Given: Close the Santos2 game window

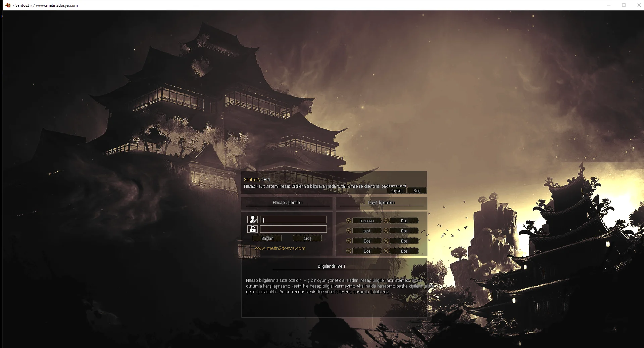Looking at the screenshot, I should [x=639, y=5].
